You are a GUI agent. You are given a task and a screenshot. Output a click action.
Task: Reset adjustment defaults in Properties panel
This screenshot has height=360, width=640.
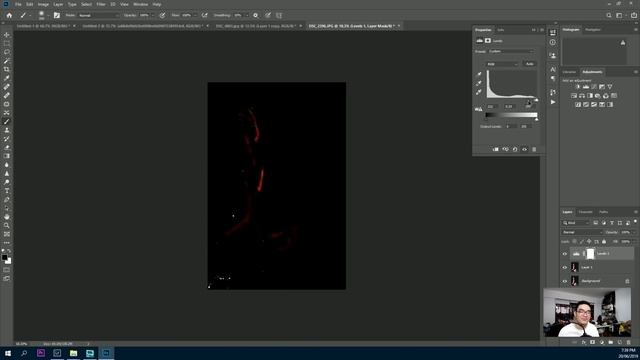click(x=515, y=149)
